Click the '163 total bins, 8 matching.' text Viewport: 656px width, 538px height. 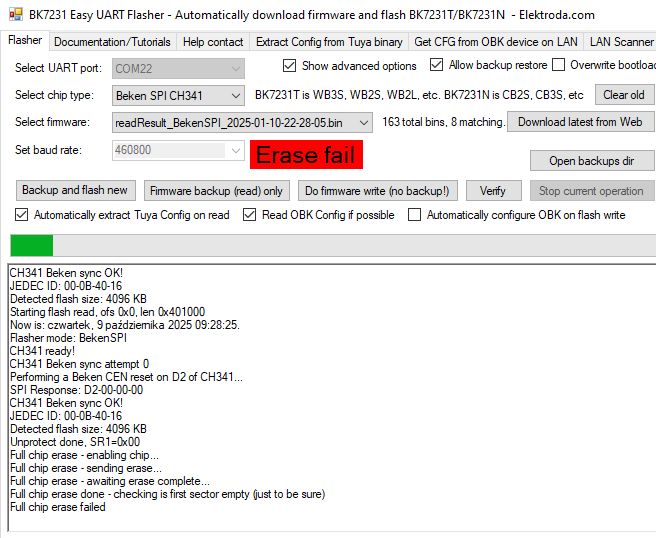pos(443,122)
